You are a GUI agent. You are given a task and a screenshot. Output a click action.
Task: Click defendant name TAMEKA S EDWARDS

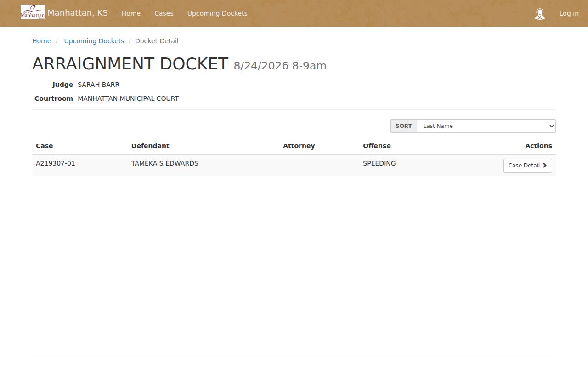point(165,163)
